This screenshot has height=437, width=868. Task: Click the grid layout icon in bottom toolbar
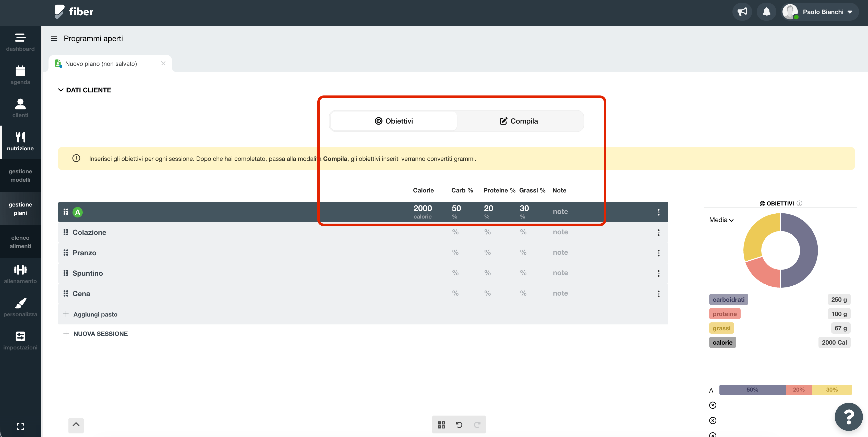[x=441, y=424]
